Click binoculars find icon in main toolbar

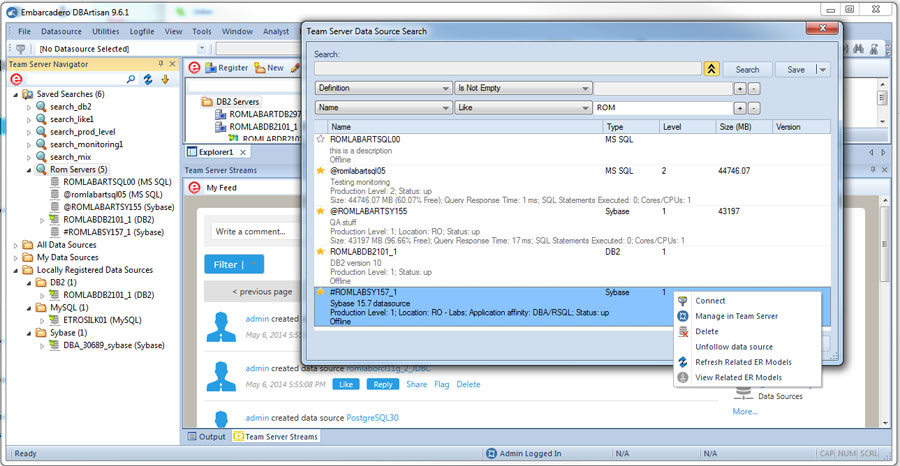(x=859, y=49)
